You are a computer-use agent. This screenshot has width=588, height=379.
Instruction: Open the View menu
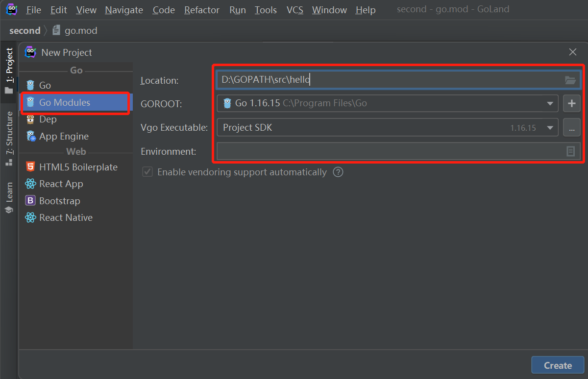coord(86,10)
